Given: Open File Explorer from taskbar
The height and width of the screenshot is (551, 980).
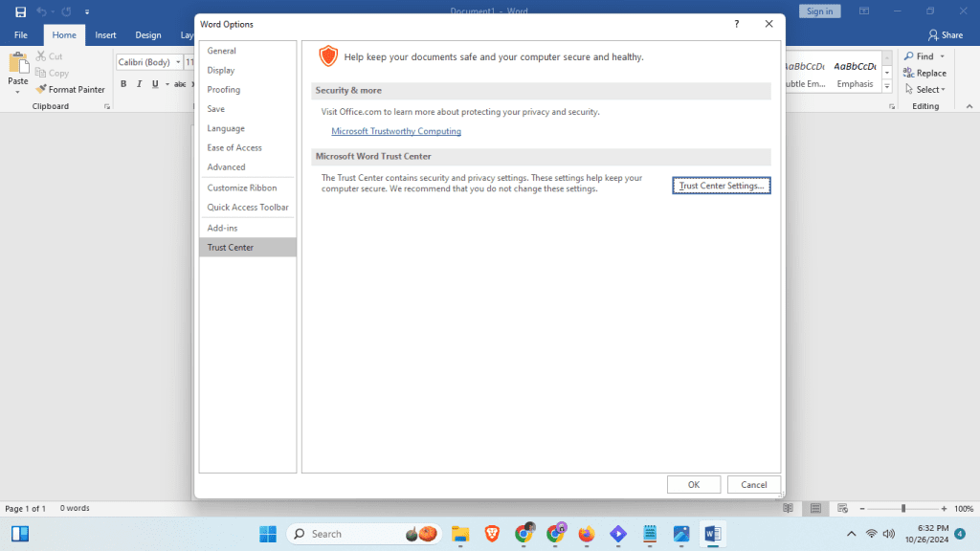Looking at the screenshot, I should (x=460, y=534).
